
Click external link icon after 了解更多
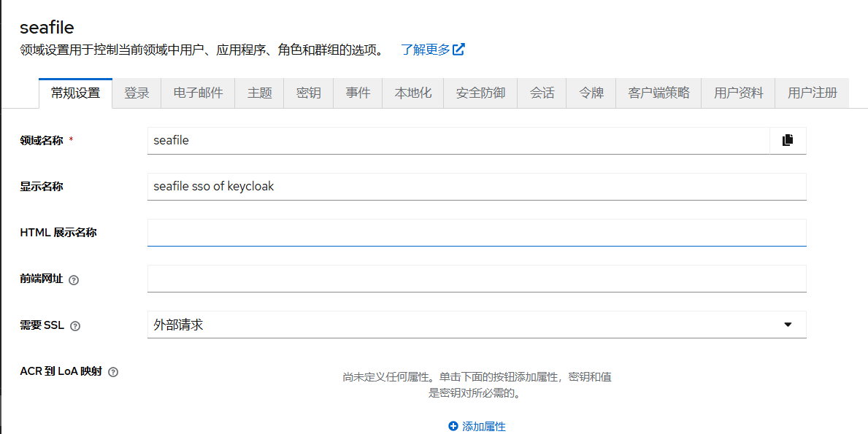coord(458,49)
